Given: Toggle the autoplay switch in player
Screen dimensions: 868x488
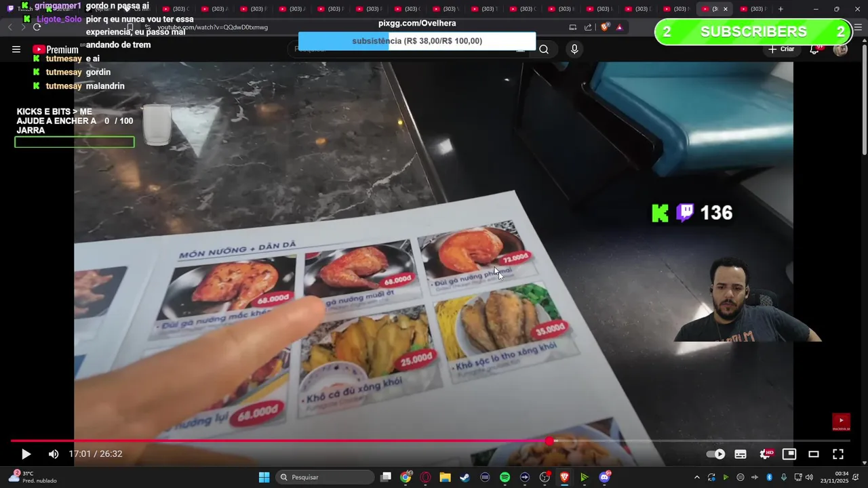Looking at the screenshot, I should [x=715, y=454].
